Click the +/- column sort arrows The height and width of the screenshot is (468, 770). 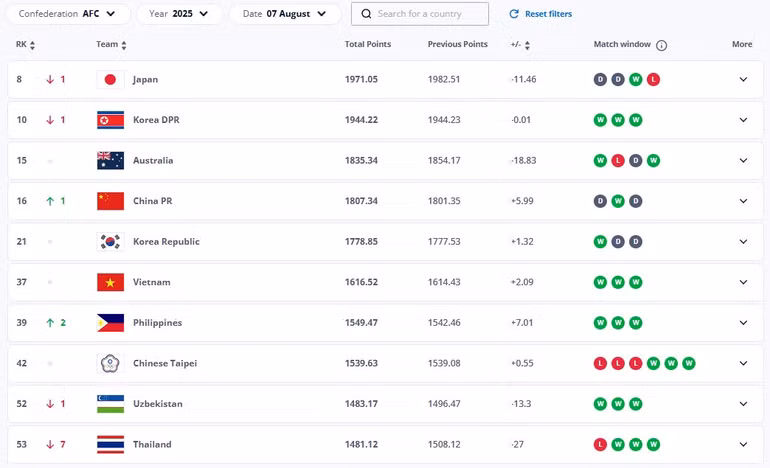pos(527,45)
